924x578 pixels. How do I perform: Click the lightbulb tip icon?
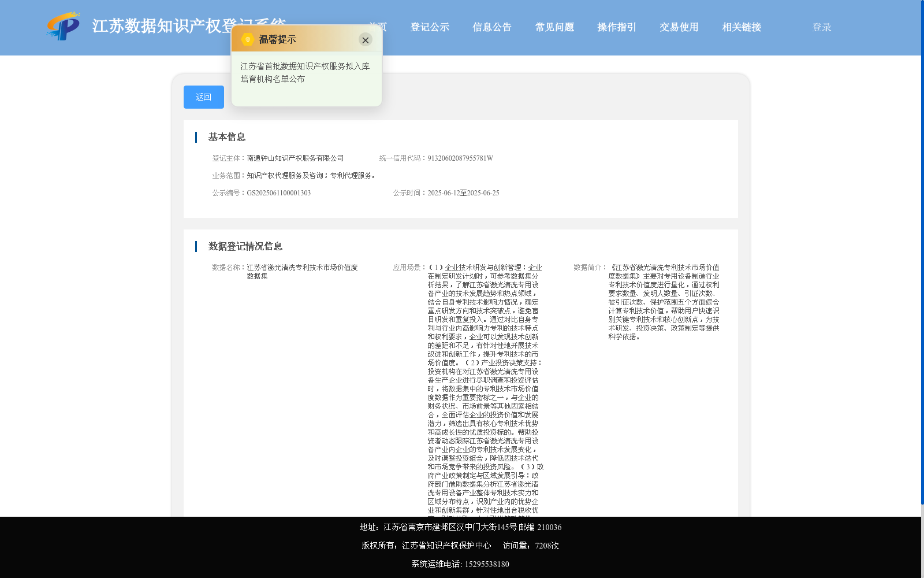click(248, 39)
